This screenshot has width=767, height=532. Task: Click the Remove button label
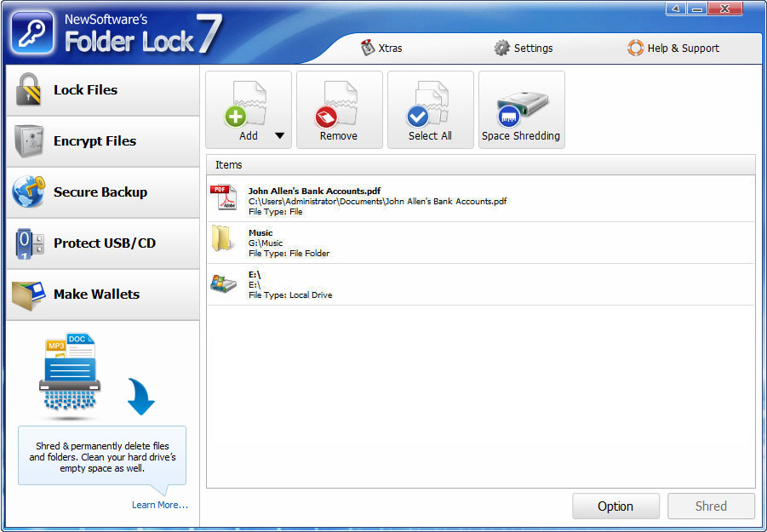click(339, 136)
